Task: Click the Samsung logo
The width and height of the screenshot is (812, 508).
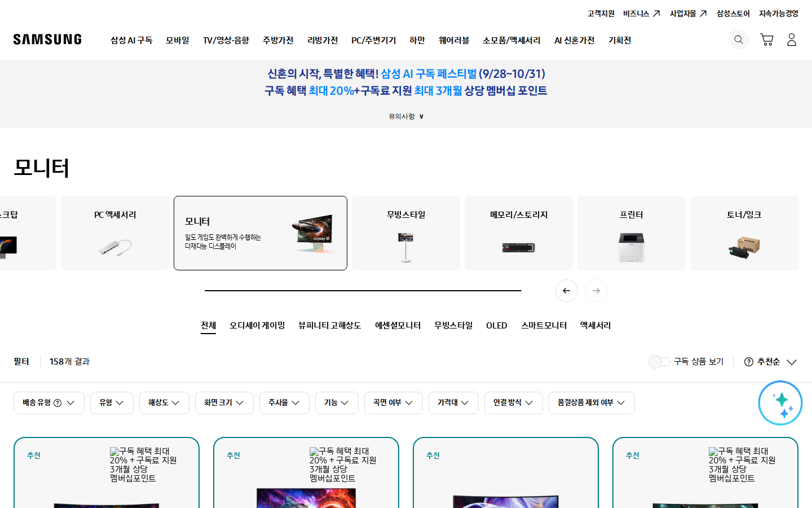Action: click(x=47, y=40)
